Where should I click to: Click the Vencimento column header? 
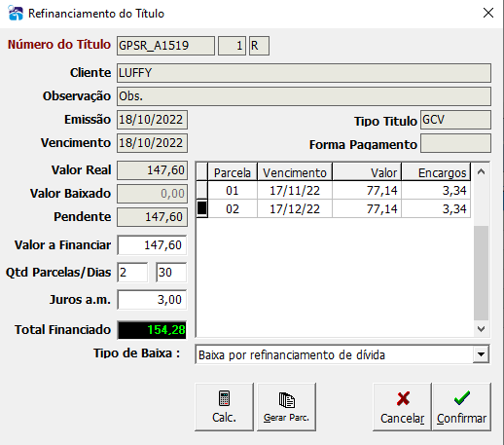[x=295, y=172]
